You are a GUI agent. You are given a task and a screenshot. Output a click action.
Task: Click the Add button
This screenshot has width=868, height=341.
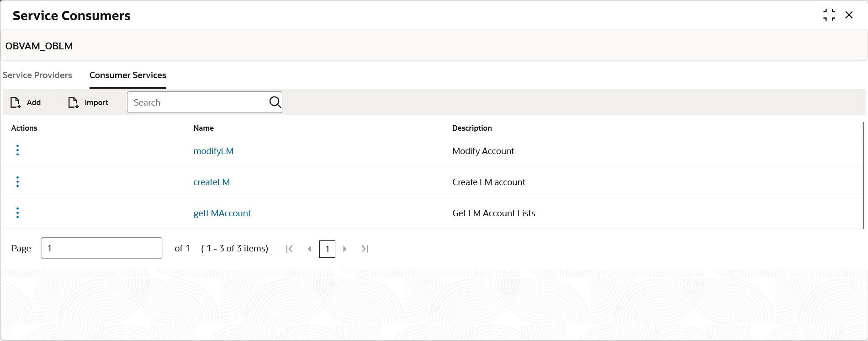[26, 102]
